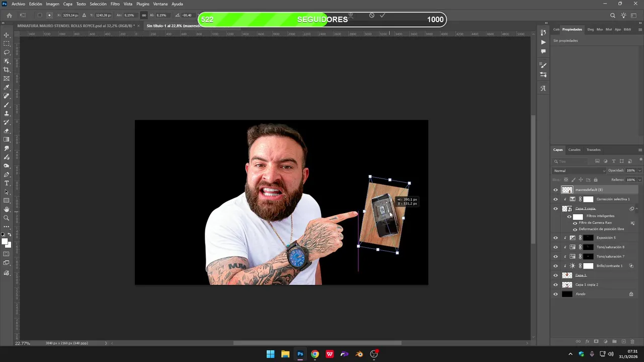Collapse the right panels double-arrow
The width and height of the screenshot is (644, 362).
point(640,23)
